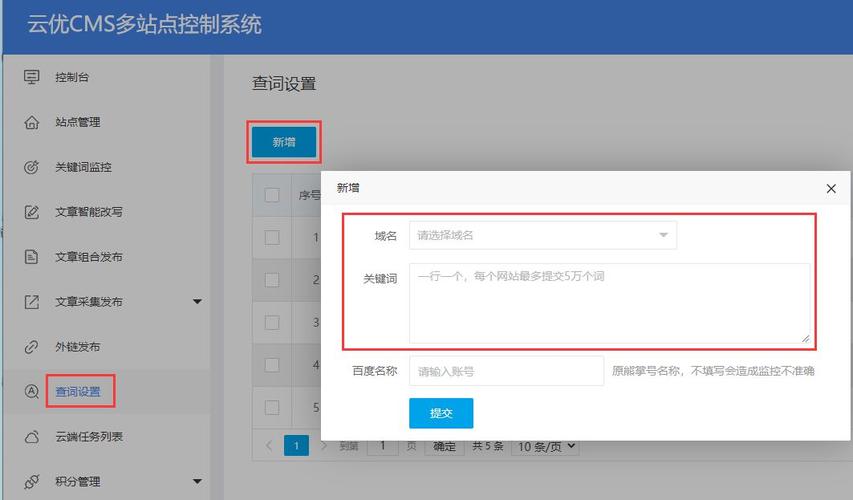This screenshot has width=853, height=500.
Task: Click the textarea resize handle corner
Action: [x=805, y=338]
